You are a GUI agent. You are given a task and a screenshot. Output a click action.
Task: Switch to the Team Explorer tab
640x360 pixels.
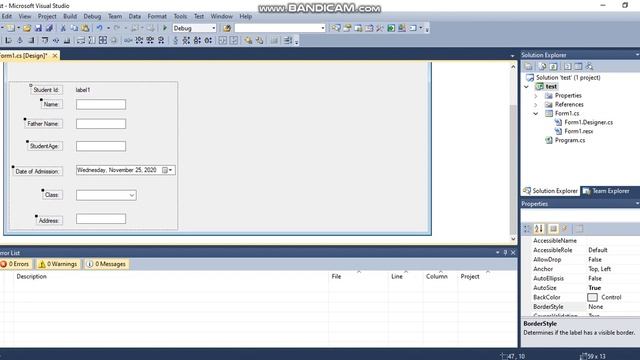click(x=606, y=191)
